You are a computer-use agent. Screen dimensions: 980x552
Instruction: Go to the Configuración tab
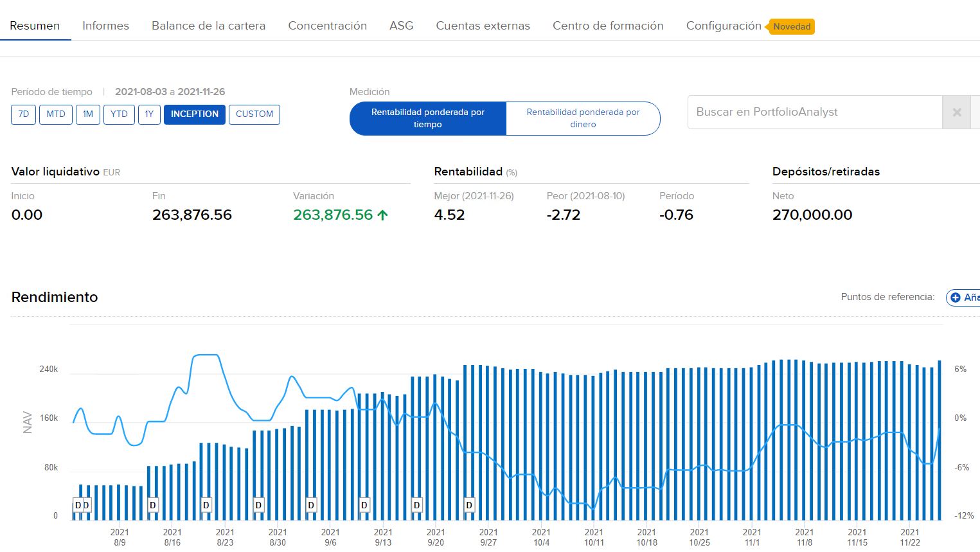click(x=724, y=26)
